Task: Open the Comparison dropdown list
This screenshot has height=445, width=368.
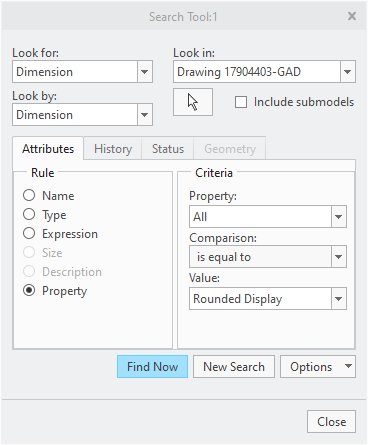Action: coord(339,257)
